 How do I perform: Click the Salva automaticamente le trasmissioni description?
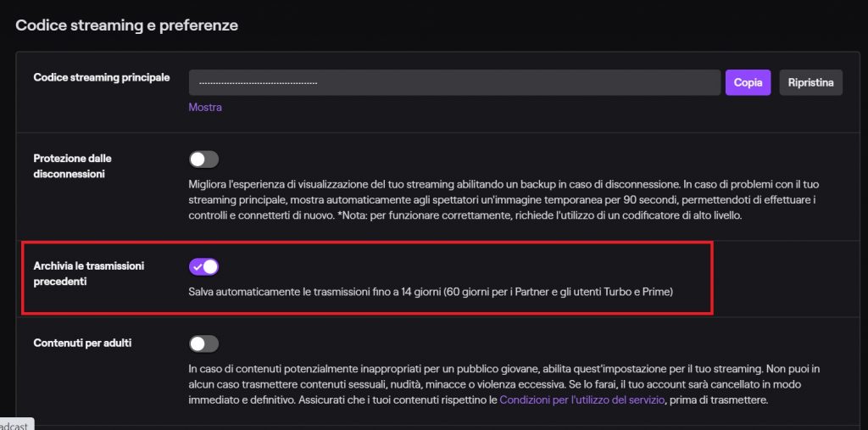[431, 293]
